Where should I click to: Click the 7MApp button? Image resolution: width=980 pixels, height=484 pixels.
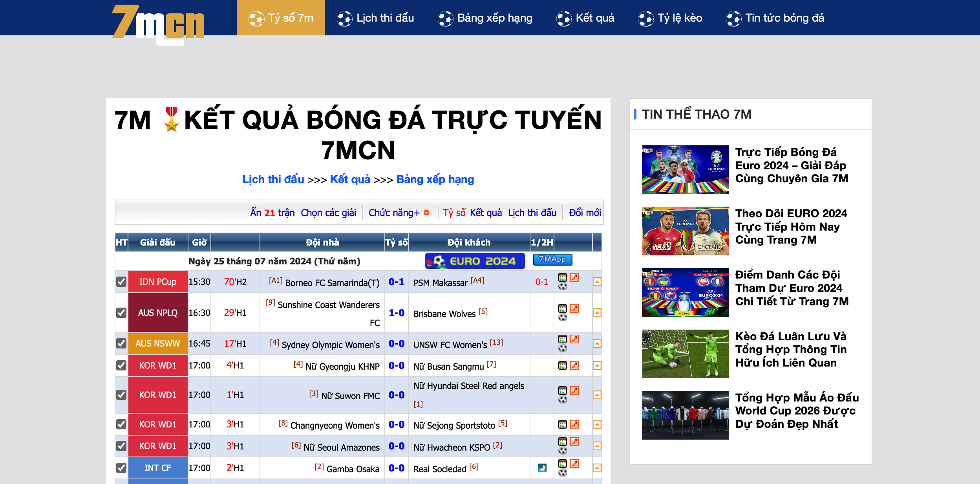552,260
